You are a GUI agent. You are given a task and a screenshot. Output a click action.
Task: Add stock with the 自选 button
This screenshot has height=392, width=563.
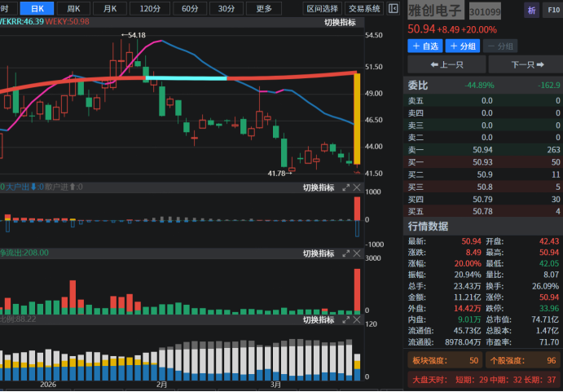(x=424, y=46)
